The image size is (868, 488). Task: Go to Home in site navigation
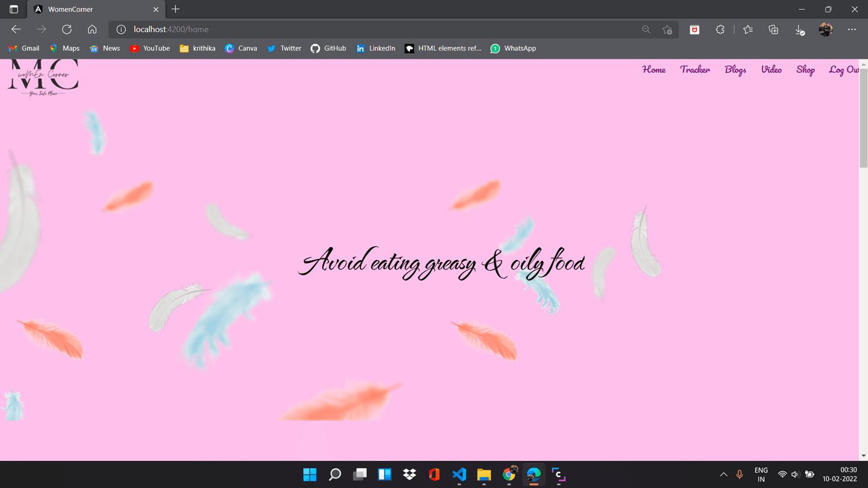click(654, 70)
